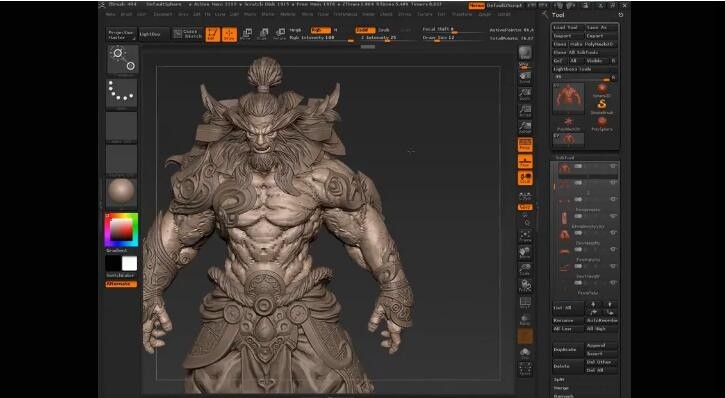Select the Rotate transform mode in top shelf
This screenshot has width=725, height=398.
pyautogui.click(x=280, y=34)
